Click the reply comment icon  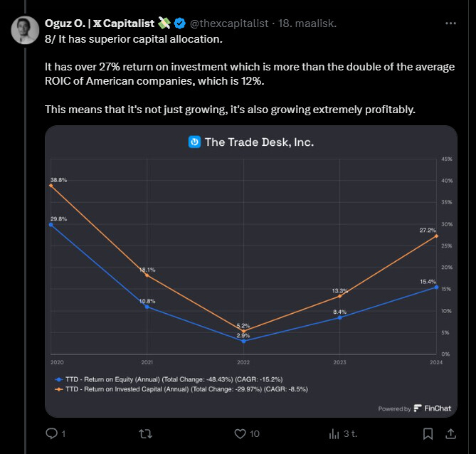tap(51, 433)
